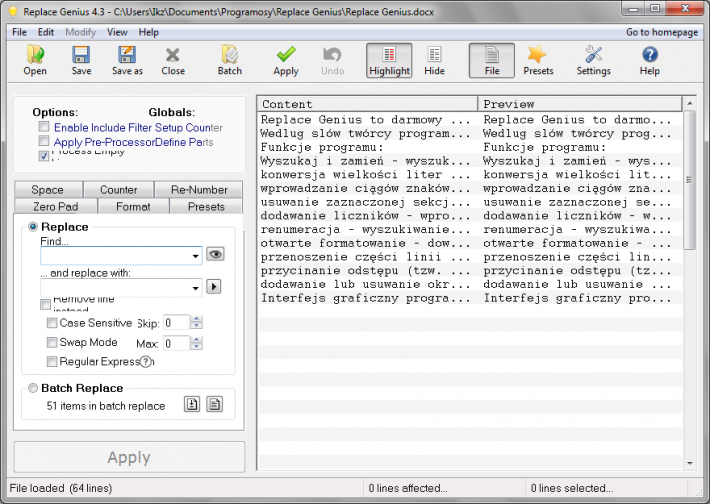This screenshot has height=504, width=710.
Task: Click the Preview column header
Action: [580, 104]
